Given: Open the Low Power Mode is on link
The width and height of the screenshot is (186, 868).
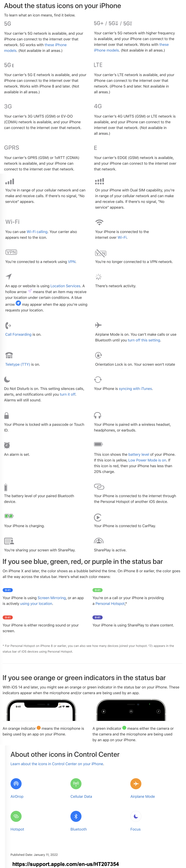Looking at the screenshot, I should (x=147, y=460).
